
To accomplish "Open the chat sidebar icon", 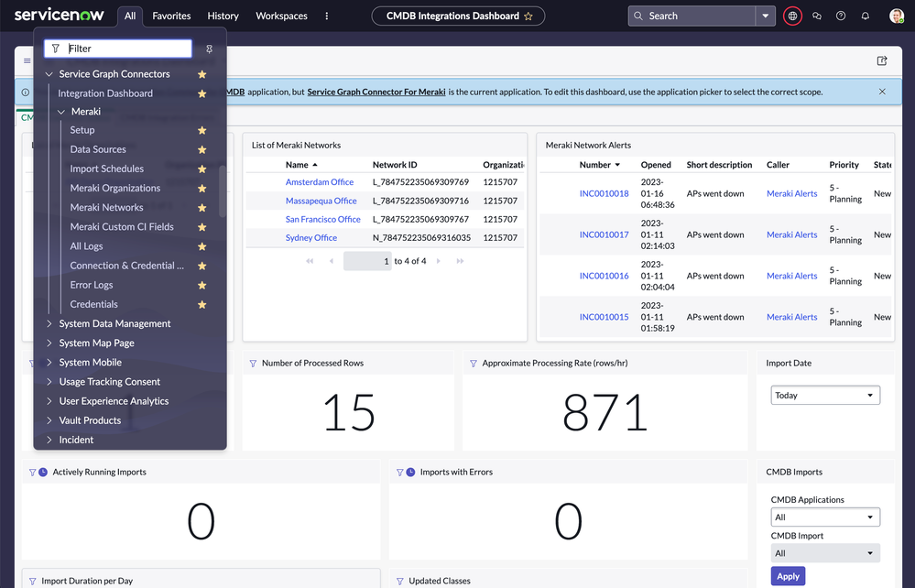I will point(817,16).
